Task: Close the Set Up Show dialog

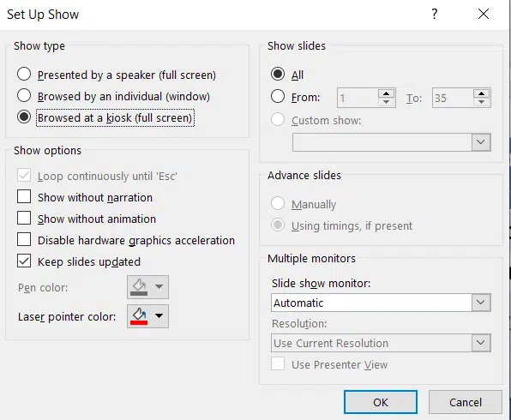Action: tap(484, 14)
